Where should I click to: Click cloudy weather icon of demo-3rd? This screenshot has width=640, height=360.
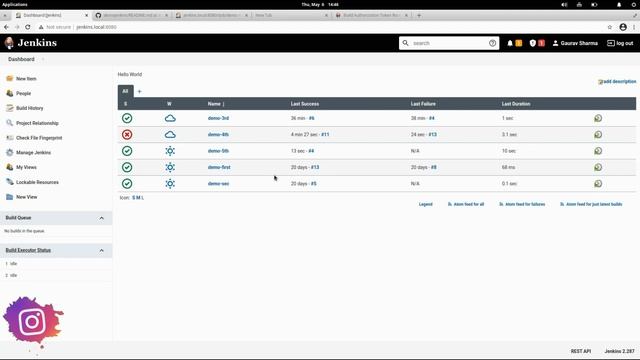click(x=170, y=118)
